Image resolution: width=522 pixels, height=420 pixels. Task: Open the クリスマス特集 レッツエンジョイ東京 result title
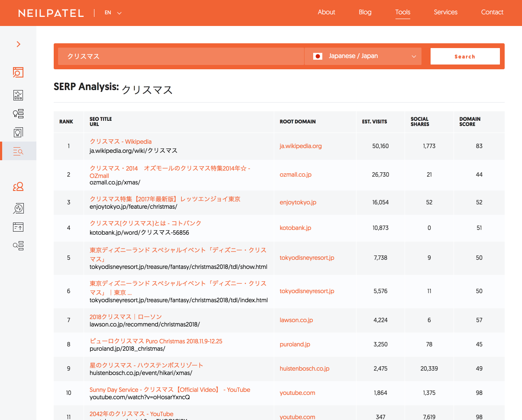(x=165, y=199)
